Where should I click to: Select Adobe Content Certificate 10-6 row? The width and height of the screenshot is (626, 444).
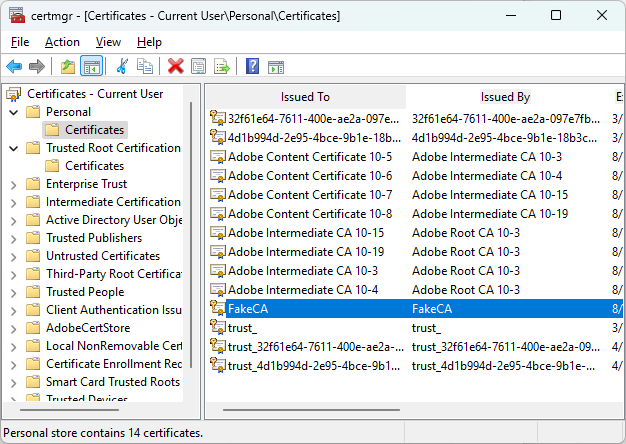pyautogui.click(x=415, y=176)
